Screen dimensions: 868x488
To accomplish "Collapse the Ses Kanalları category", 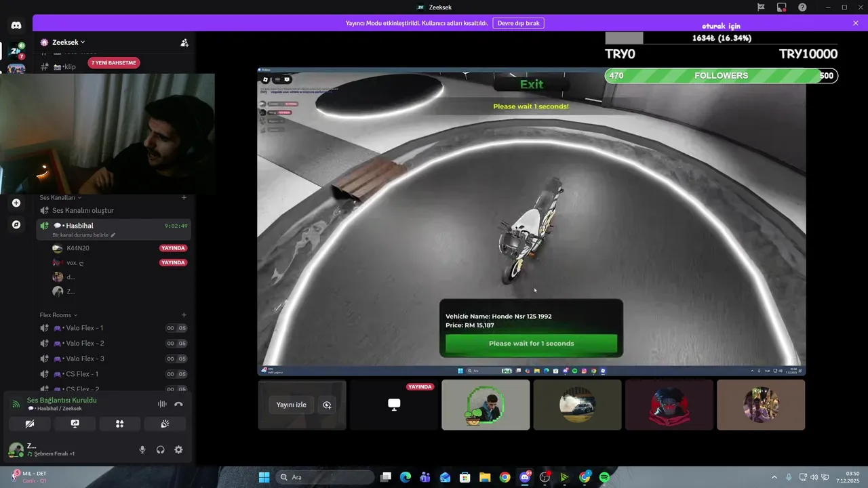I will (60, 197).
